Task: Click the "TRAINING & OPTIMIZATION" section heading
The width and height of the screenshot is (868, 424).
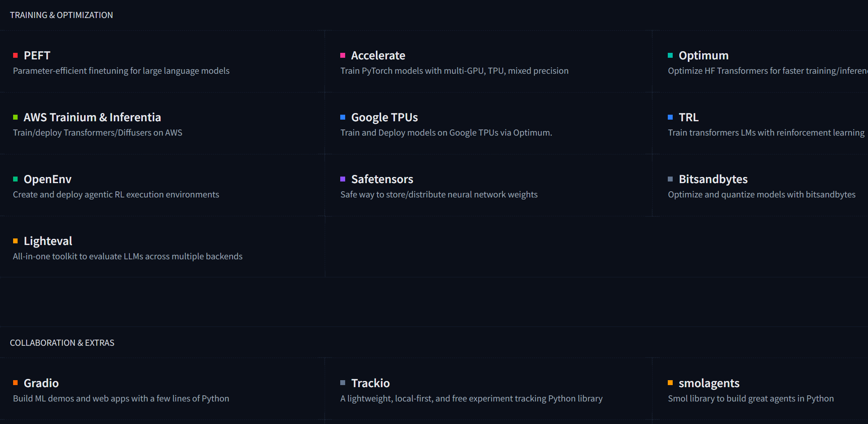Action: pos(61,15)
